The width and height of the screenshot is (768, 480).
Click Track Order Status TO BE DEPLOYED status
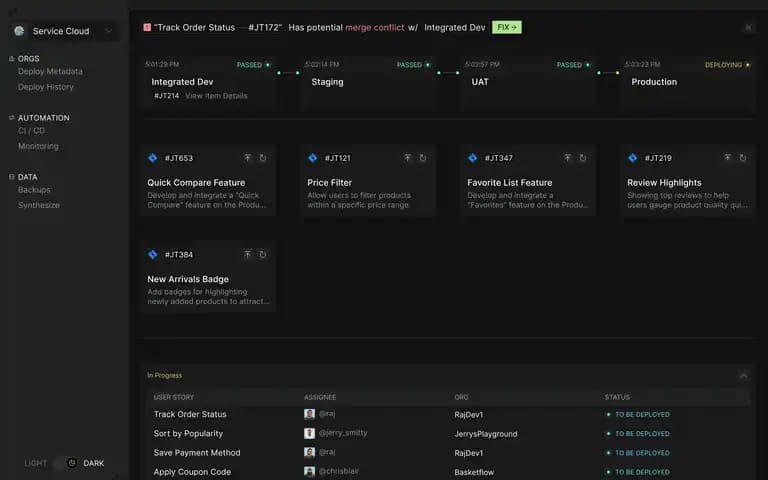click(638, 414)
